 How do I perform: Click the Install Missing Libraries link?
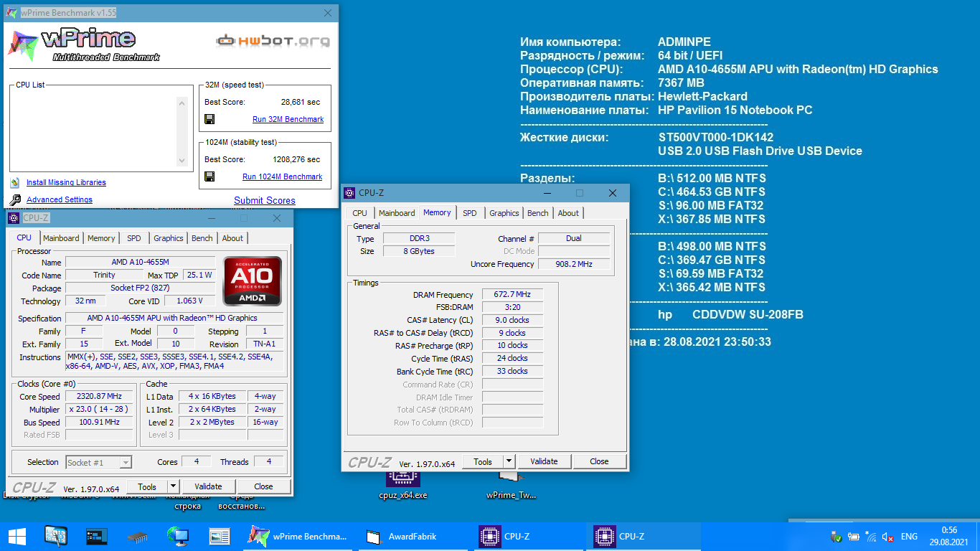pos(66,182)
